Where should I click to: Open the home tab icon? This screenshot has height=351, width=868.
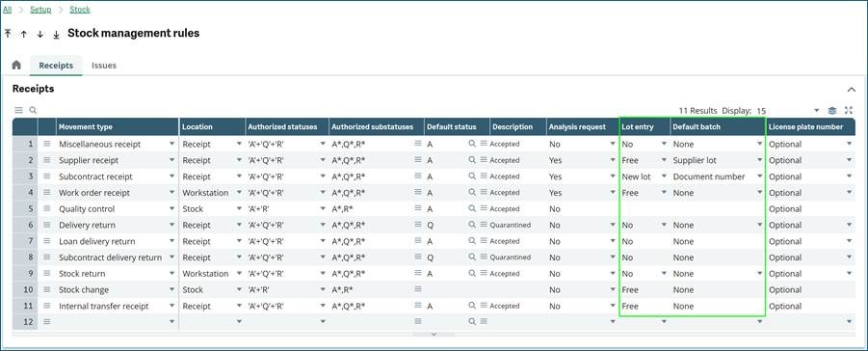click(x=16, y=65)
